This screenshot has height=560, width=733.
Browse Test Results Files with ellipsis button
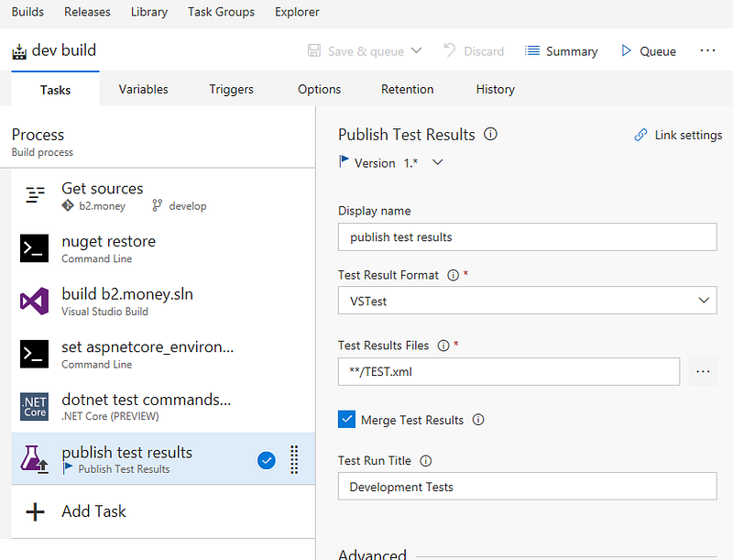703,371
